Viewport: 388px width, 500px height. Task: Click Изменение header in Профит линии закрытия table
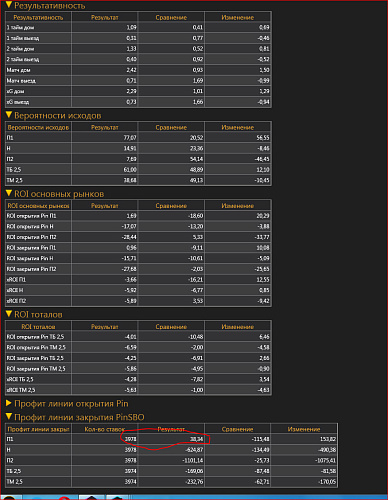(x=304, y=429)
